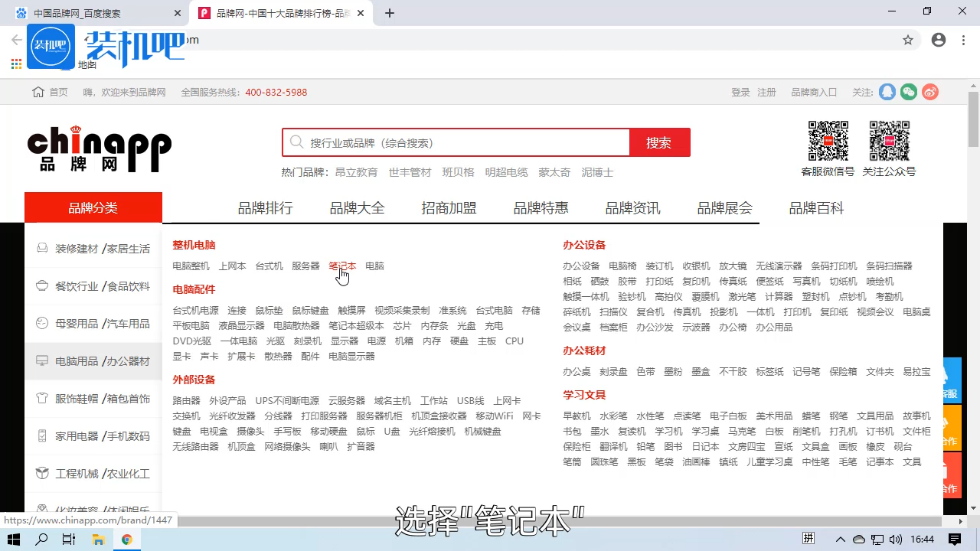Viewport: 980px width, 551px height.
Task: Click the green WeChat follow icon
Action: pos(908,92)
